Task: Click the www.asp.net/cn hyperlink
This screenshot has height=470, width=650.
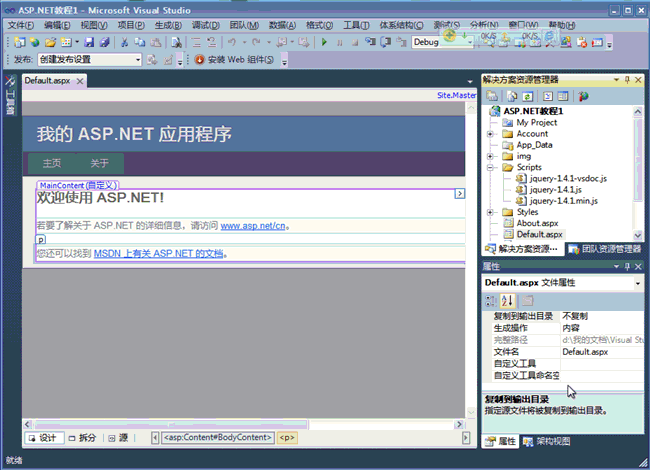Action: coord(253,226)
